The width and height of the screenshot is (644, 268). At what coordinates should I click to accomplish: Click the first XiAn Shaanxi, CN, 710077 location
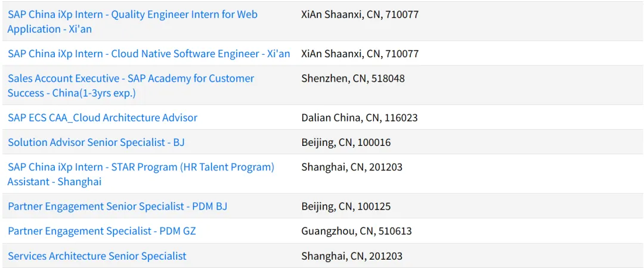[x=360, y=15]
